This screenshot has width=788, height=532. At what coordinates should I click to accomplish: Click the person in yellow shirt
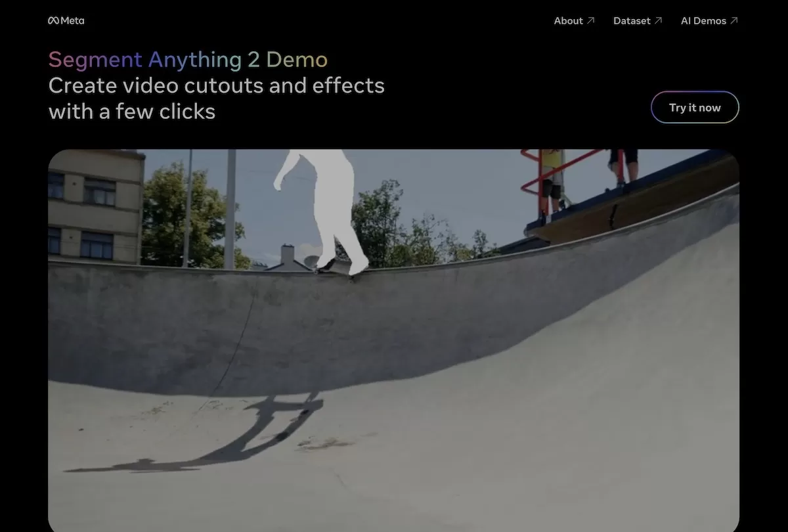[x=553, y=177]
